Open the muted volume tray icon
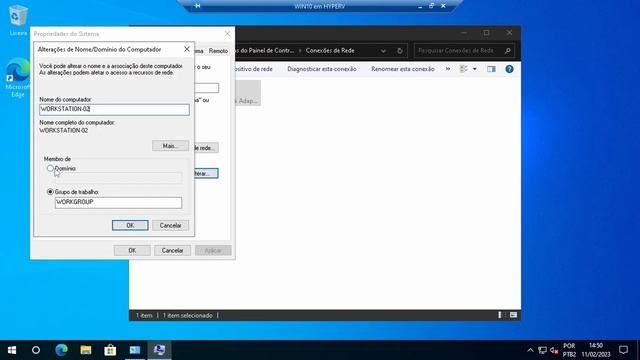The height and width of the screenshot is (360, 640). click(554, 350)
